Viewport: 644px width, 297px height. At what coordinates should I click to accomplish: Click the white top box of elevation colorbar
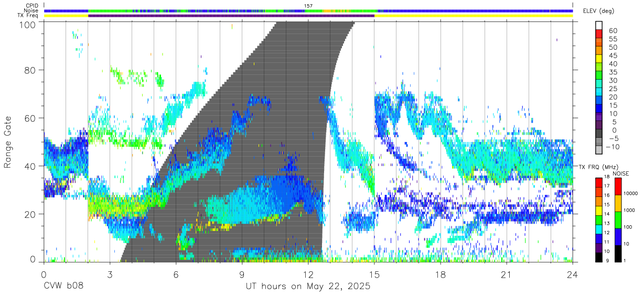(598, 25)
